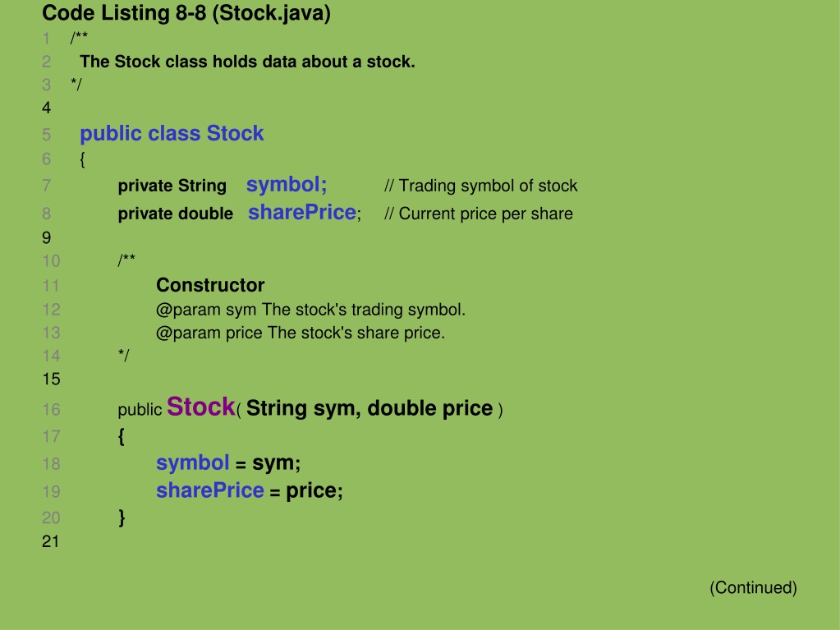
Task: Click the 'Code Listing 8-8 (Stock.java)' title
Action: 186,13
